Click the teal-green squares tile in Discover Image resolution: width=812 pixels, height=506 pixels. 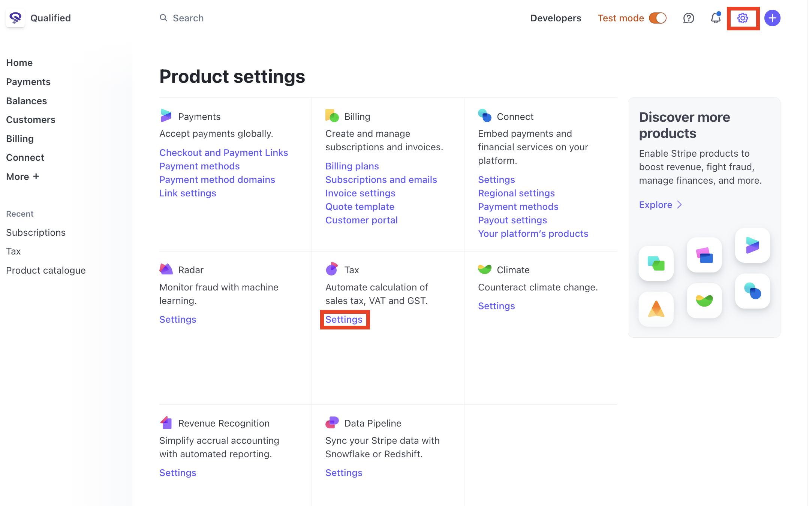tap(656, 263)
